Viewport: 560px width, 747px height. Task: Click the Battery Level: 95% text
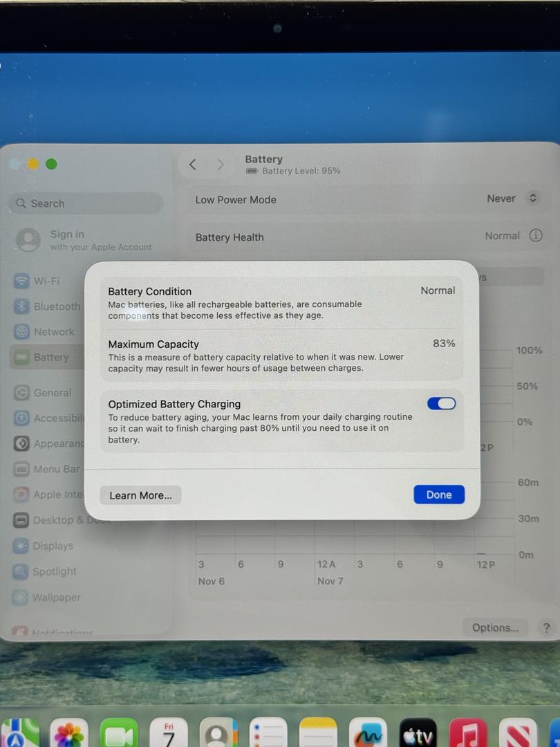tap(301, 171)
